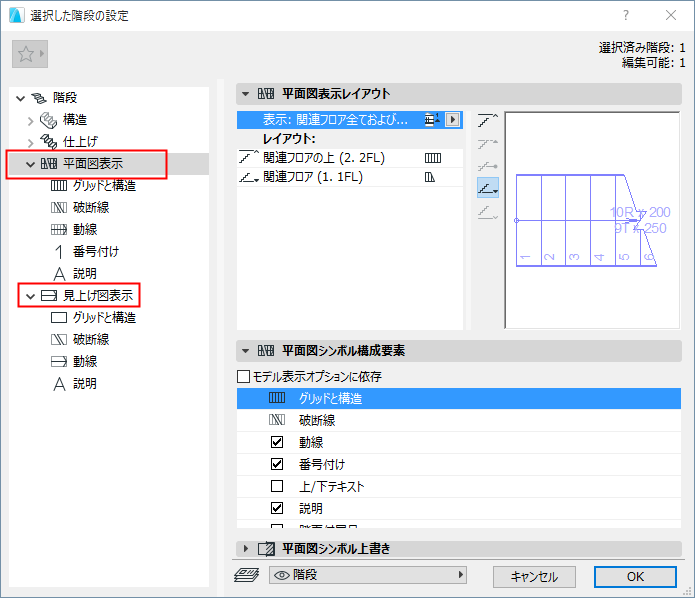The height and width of the screenshot is (598, 695).
Task: Collapse the 階段 tree node chevron
Action: [x=20, y=98]
